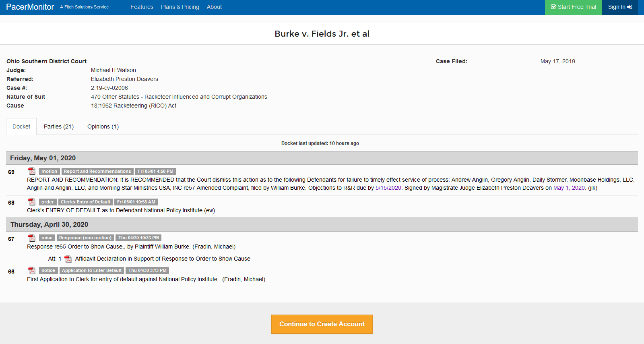The width and height of the screenshot is (644, 344).
Task: Click Start Free Trial button
Action: pos(573,7)
